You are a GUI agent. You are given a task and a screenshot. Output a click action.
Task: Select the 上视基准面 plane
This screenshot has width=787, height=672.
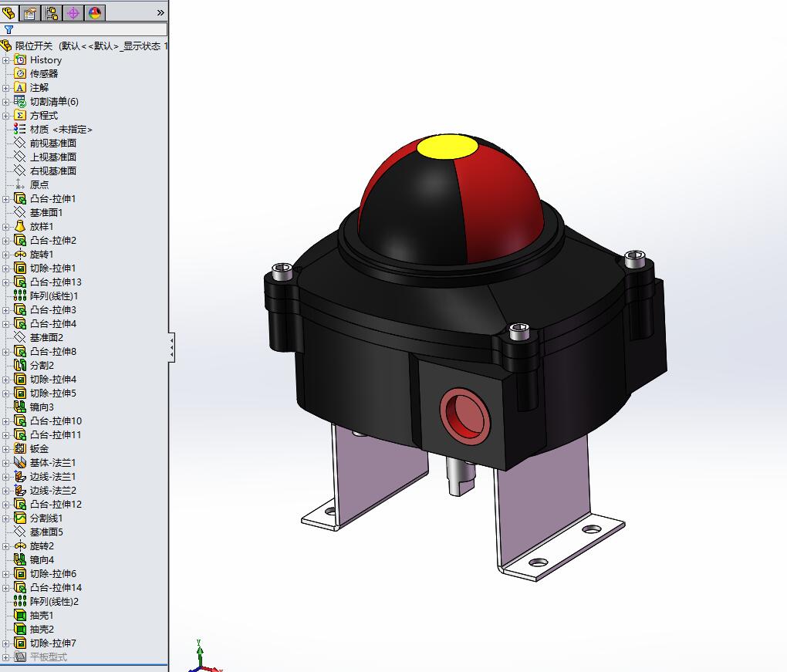click(46, 157)
